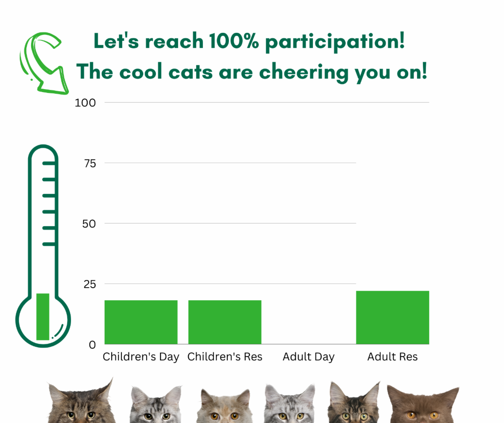Click the "Let's reach 100% participation!" heading
The image size is (504, 423).
click(249, 42)
